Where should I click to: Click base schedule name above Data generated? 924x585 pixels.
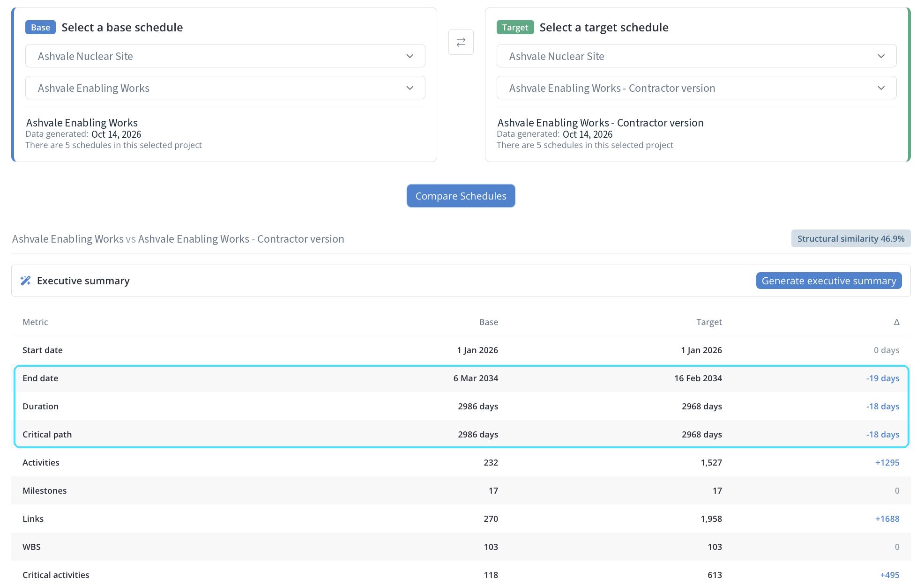[x=82, y=123]
